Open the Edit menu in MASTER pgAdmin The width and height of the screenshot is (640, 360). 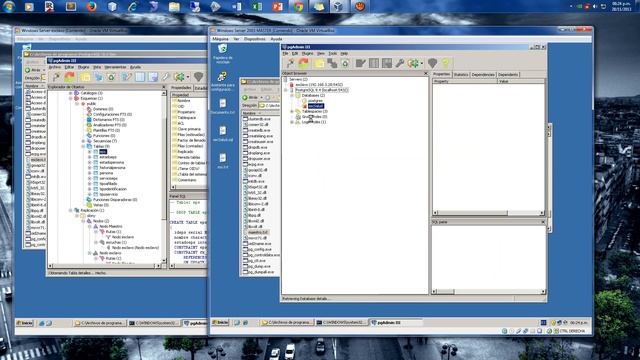[x=295, y=53]
